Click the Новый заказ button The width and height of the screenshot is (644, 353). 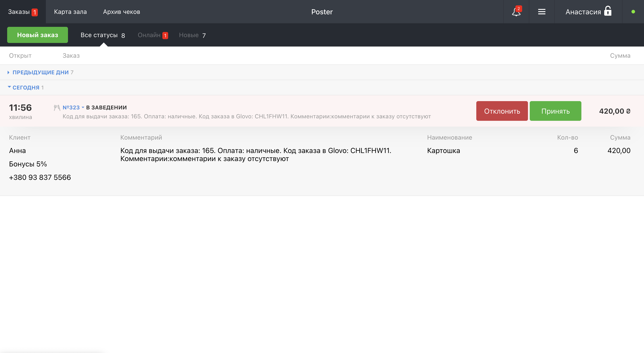[38, 35]
